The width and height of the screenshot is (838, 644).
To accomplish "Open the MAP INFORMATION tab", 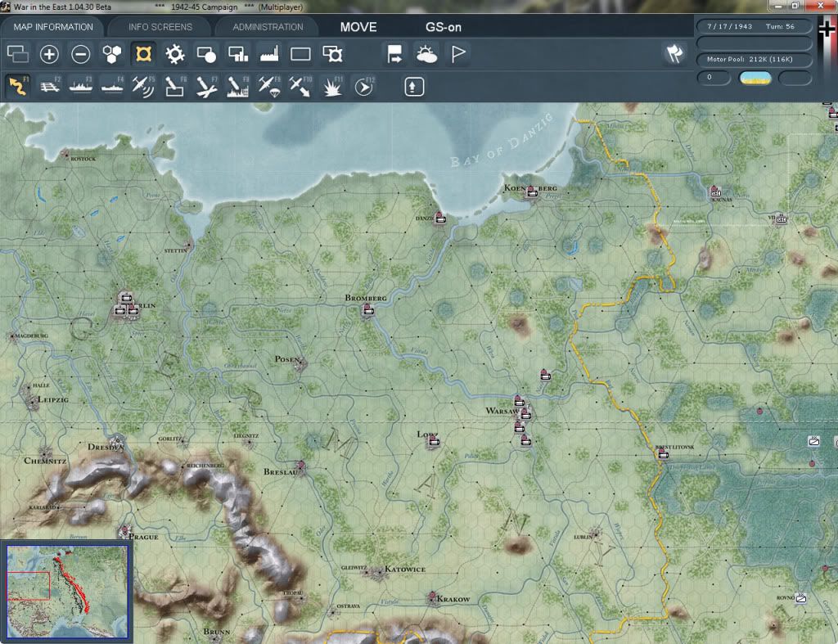I will coord(53,27).
